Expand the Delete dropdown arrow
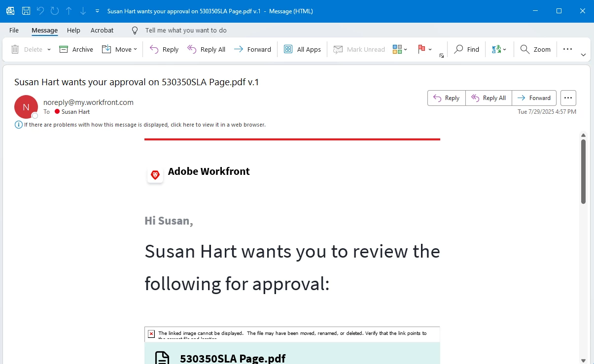594x364 pixels. pyautogui.click(x=49, y=49)
